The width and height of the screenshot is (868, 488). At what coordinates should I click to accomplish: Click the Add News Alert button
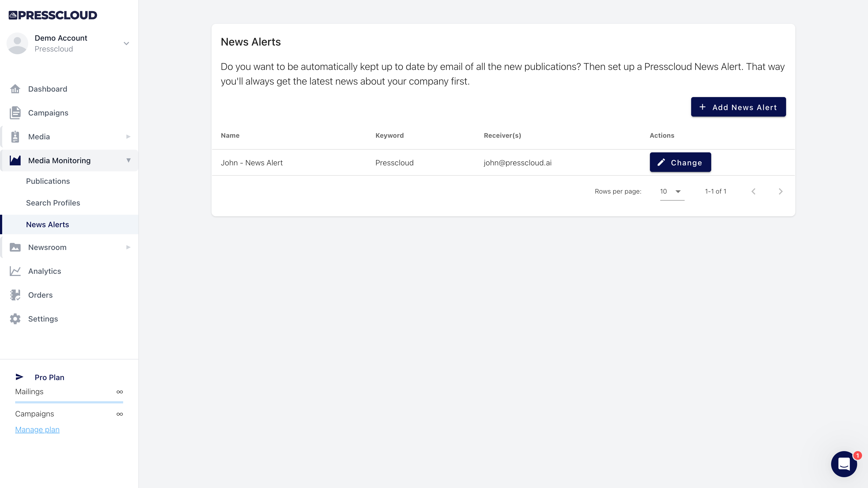[738, 107]
